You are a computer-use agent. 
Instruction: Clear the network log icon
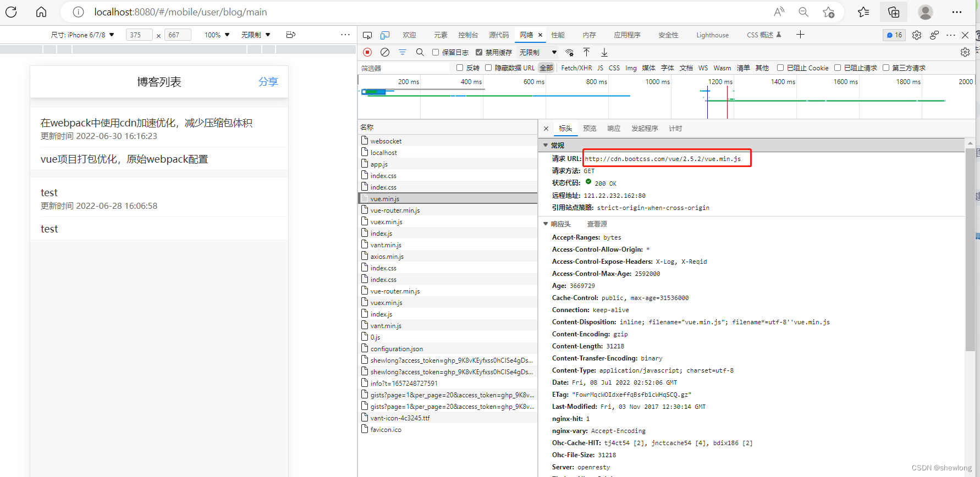pyautogui.click(x=385, y=52)
